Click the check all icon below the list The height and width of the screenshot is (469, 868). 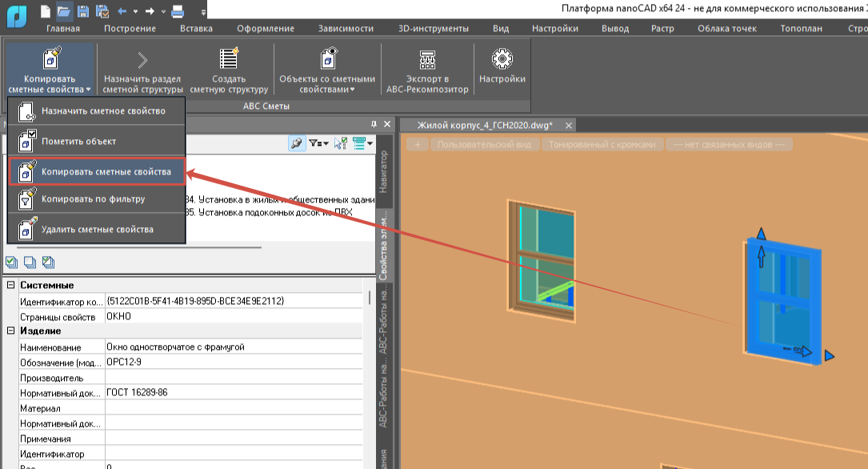point(11,262)
